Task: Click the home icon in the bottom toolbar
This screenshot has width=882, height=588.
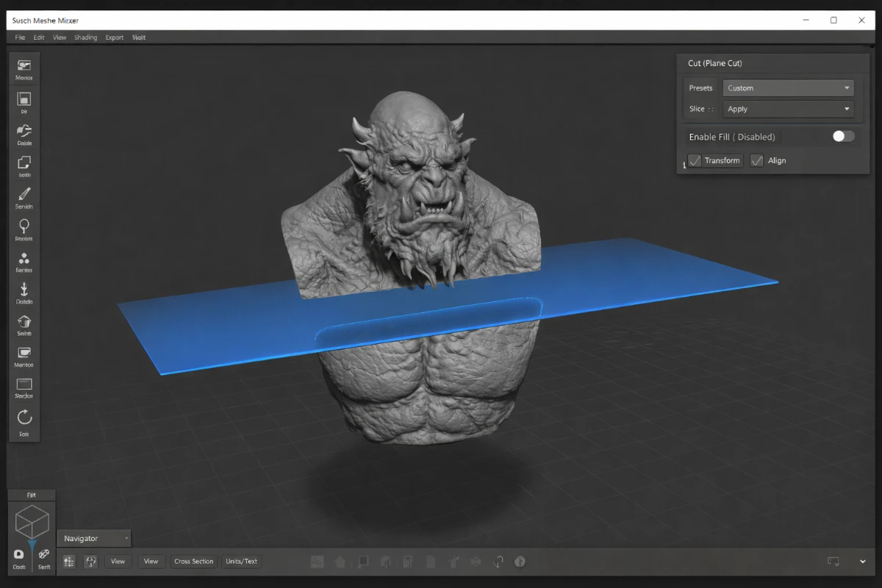Action: click(x=340, y=561)
